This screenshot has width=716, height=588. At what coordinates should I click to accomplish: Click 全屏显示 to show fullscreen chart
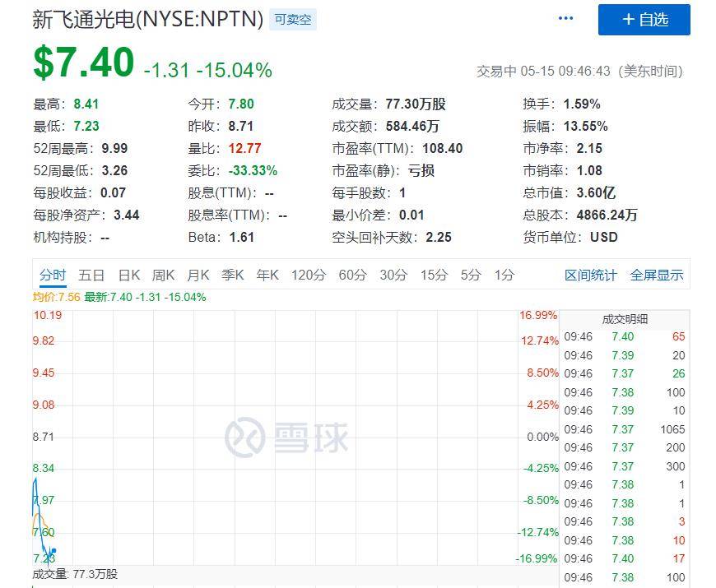[x=657, y=275]
